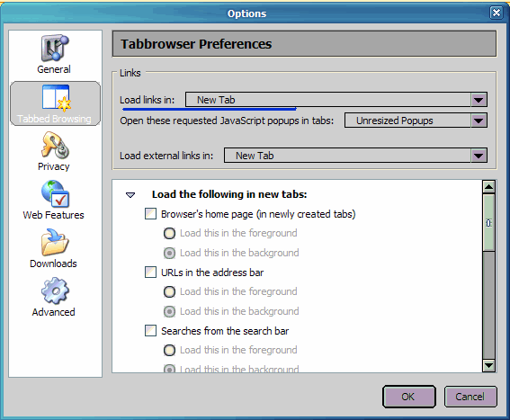The image size is (510, 420).
Task: Open the Load links in dropdown
Action: tap(336, 100)
